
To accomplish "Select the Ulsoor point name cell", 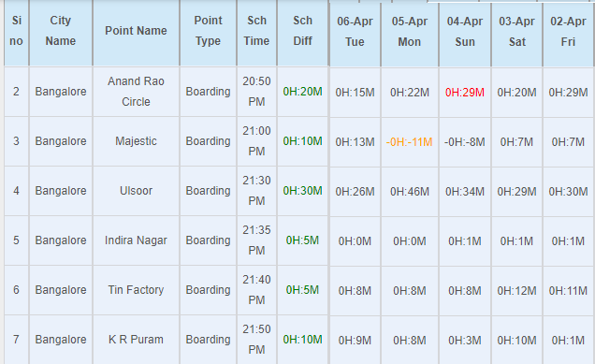I will tap(136, 191).
